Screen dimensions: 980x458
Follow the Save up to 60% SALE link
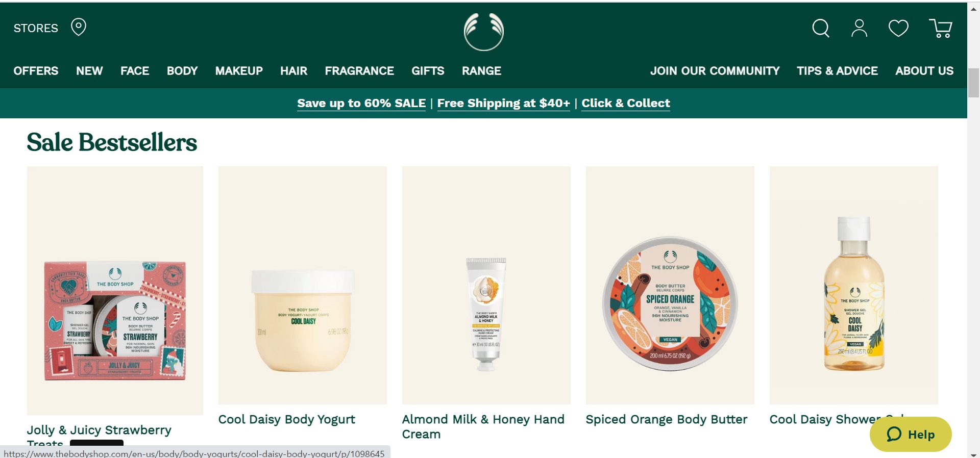361,103
